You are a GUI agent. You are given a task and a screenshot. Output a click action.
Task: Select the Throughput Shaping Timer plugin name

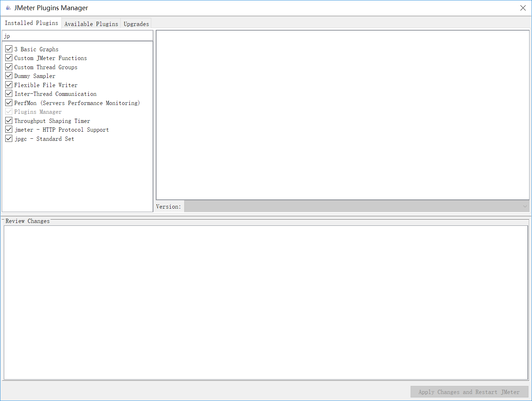(x=52, y=121)
